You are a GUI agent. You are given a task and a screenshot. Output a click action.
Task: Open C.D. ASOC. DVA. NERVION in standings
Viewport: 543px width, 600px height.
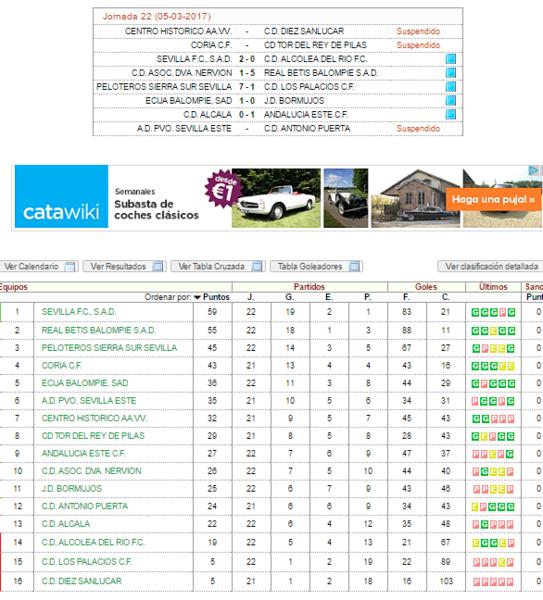[x=91, y=471]
